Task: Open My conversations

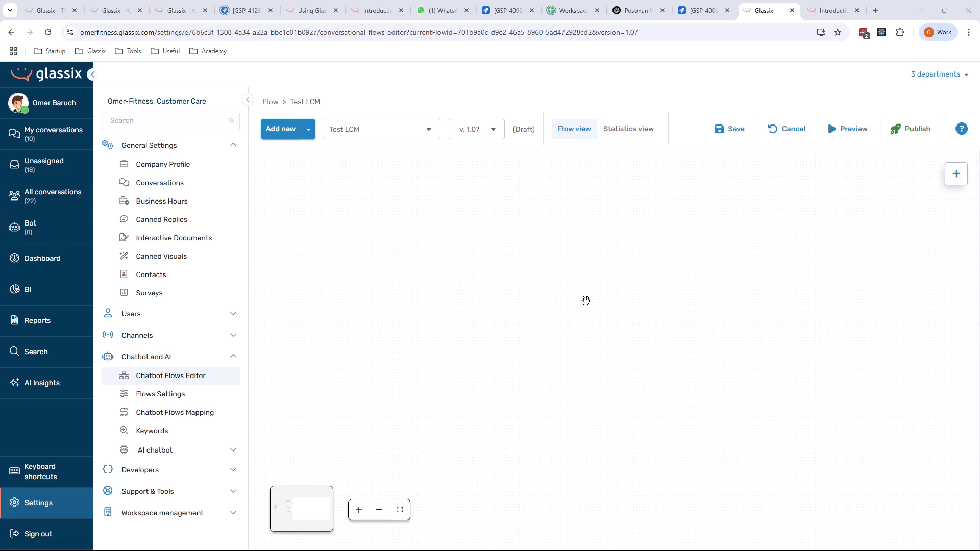Action: coord(46,134)
